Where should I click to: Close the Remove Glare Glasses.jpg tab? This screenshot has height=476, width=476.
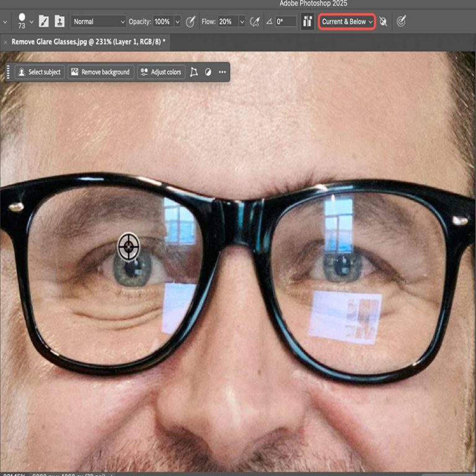coord(5,43)
